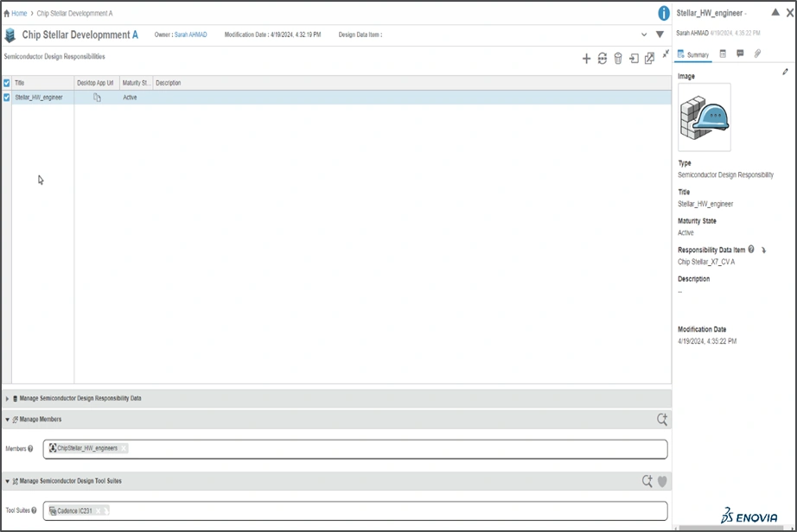Click the chevron-down arrow in the header bar
Screen dimensions: 797x532
[x=644, y=35]
